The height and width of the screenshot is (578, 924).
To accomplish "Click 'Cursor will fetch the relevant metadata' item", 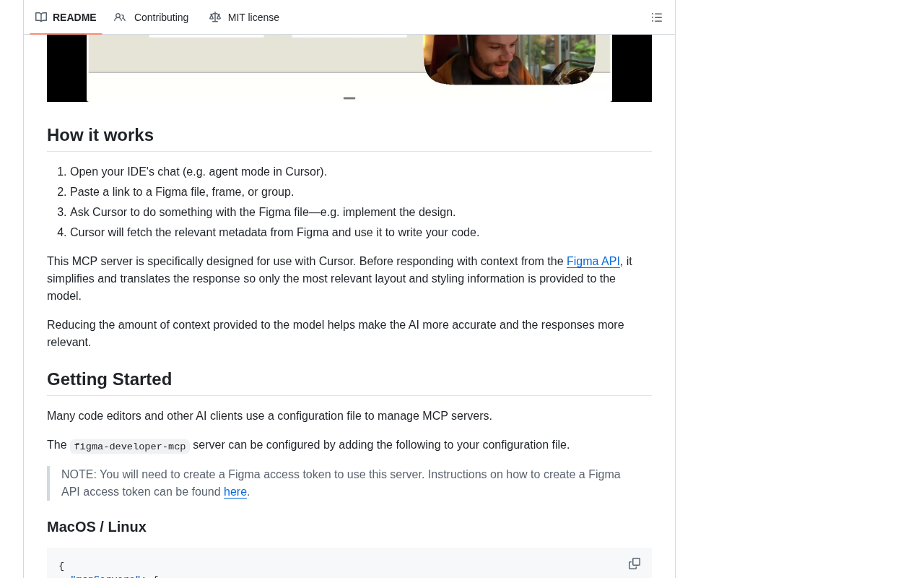I will tap(274, 233).
